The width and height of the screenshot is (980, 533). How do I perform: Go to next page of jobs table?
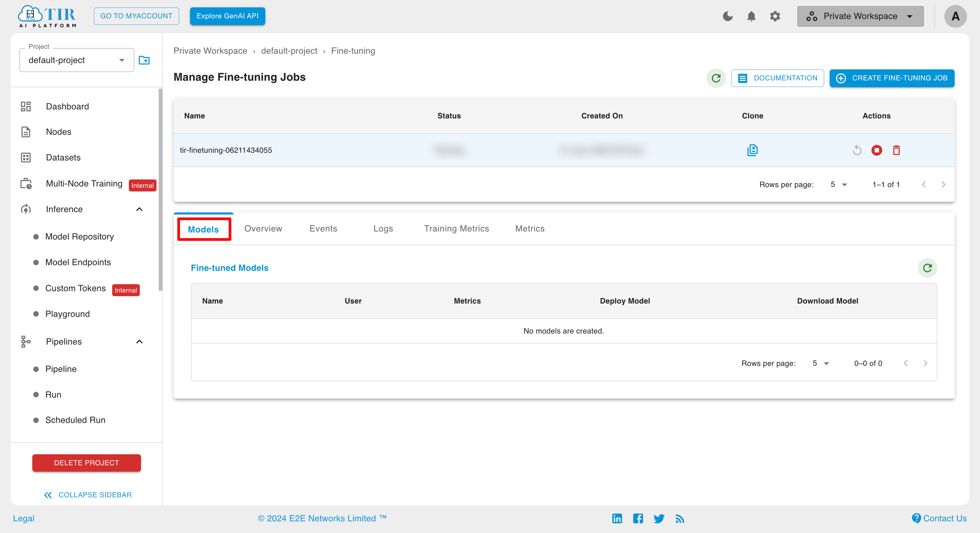tap(943, 185)
